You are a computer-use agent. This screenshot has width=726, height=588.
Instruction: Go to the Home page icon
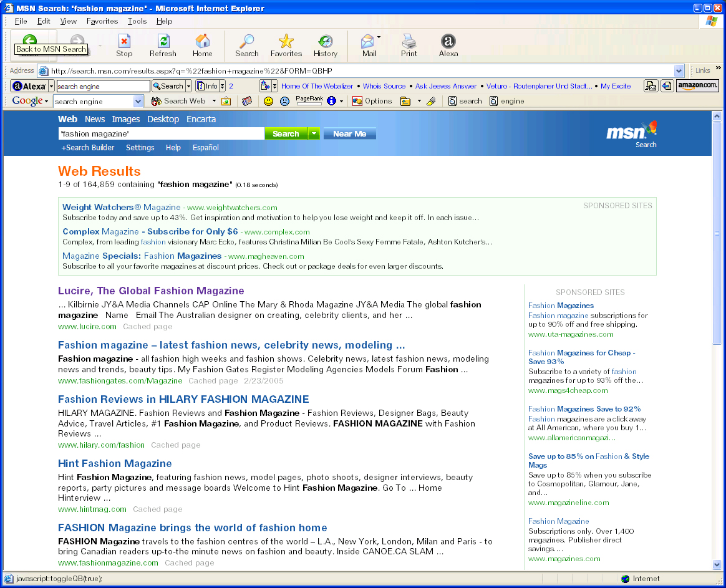[x=202, y=41]
